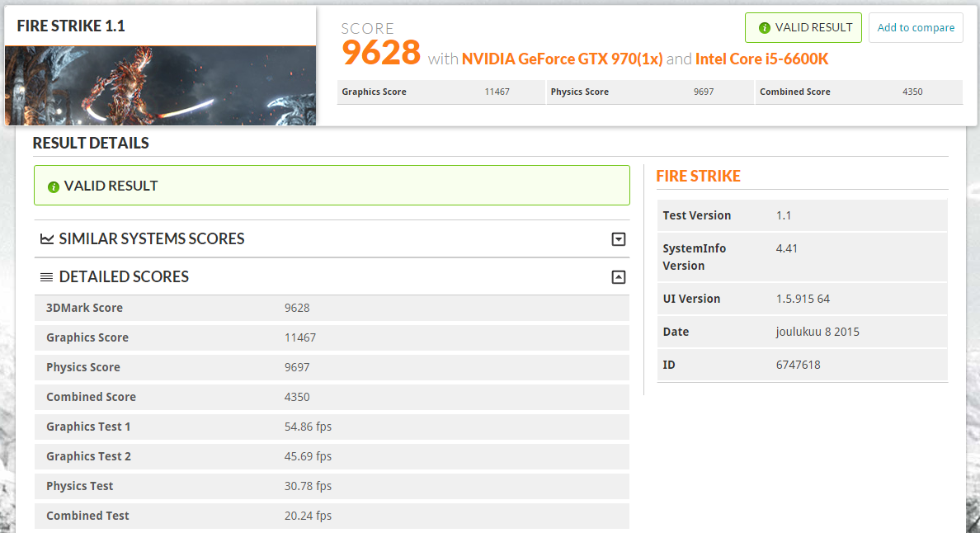Expand Similar Systems Scores with its down arrow

coord(618,239)
